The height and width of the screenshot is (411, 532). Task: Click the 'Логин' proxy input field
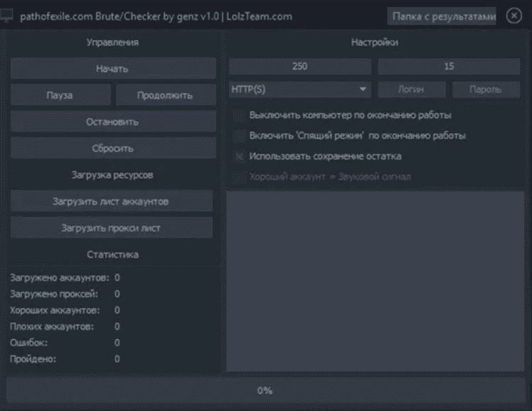[x=412, y=90]
